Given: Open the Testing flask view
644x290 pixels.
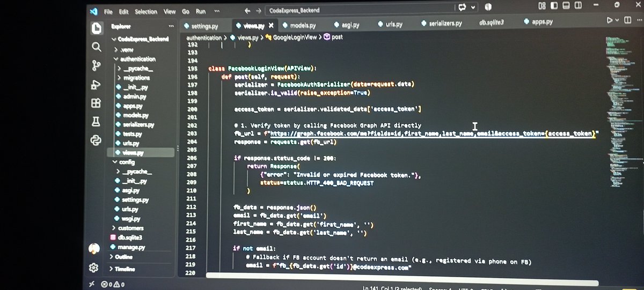Looking at the screenshot, I should 96,122.
